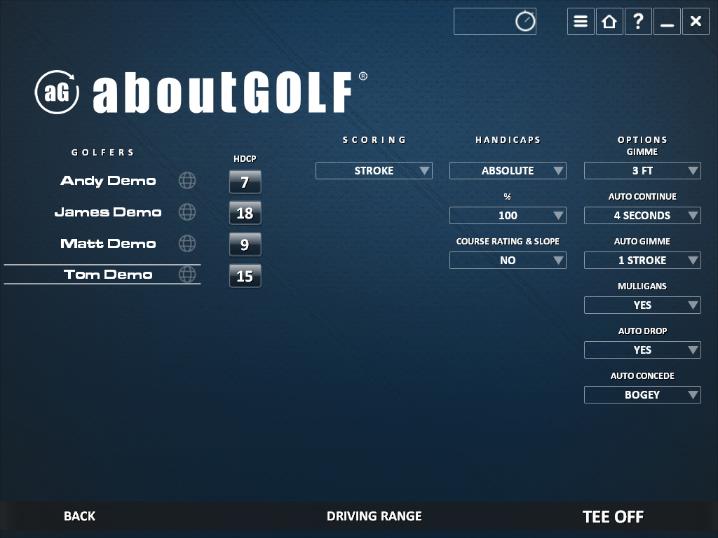Image resolution: width=718 pixels, height=538 pixels.
Task: Open the handicap percent 100 dropdown
Action: tap(507, 216)
